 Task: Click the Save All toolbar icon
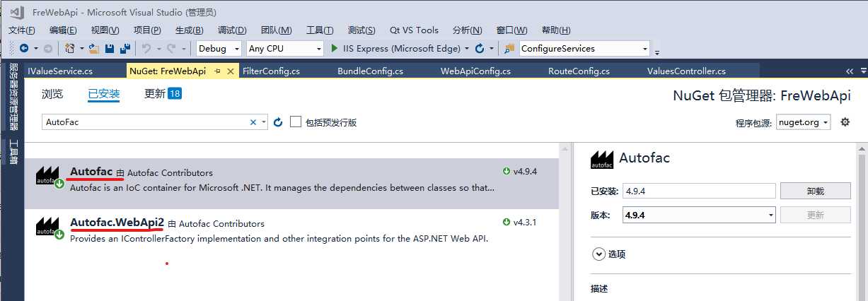click(x=125, y=49)
